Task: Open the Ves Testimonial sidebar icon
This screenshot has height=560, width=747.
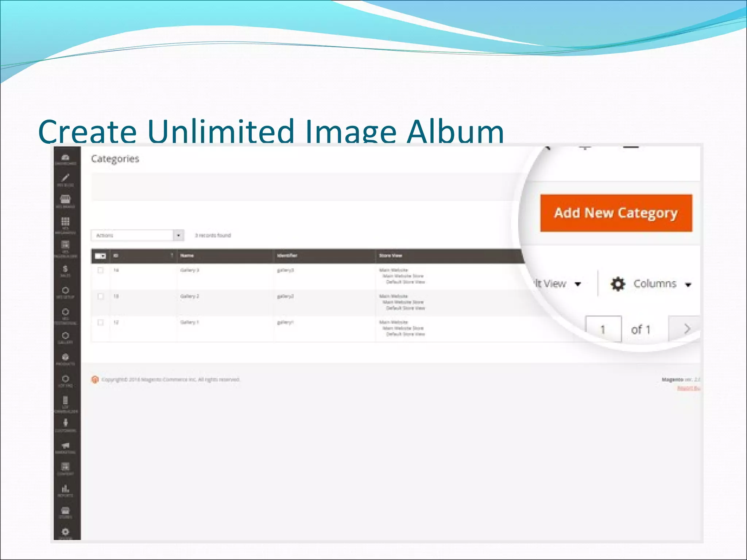Action: pos(66,316)
